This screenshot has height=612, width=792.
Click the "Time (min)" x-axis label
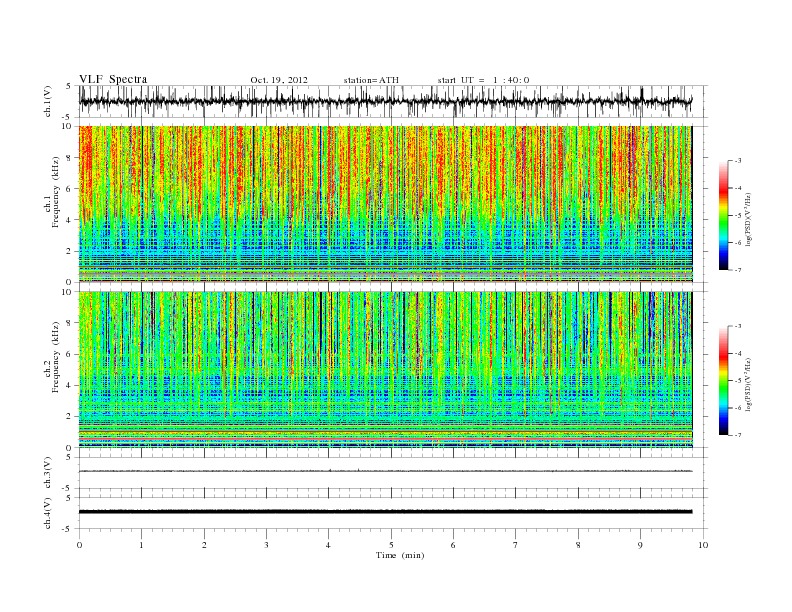(x=400, y=555)
